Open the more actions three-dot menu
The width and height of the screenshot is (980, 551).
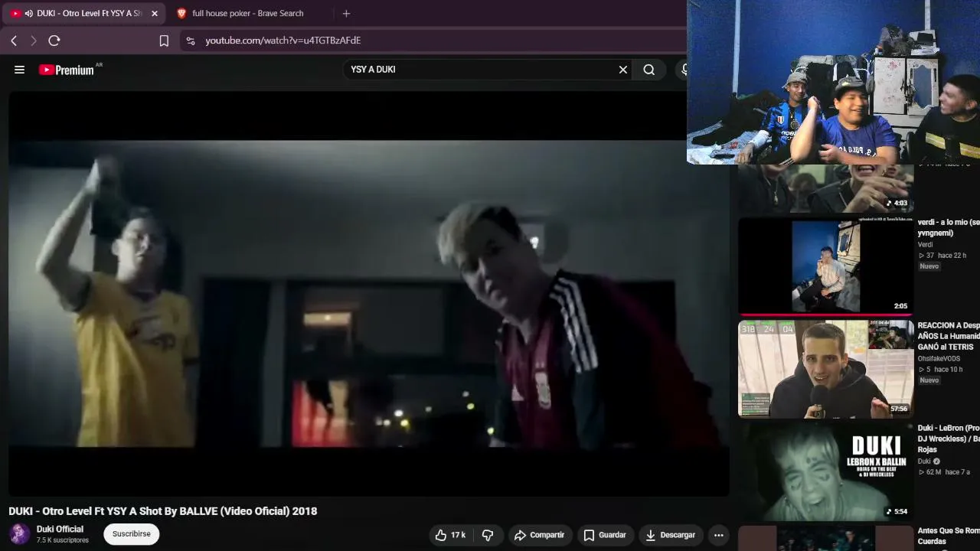coord(719,535)
